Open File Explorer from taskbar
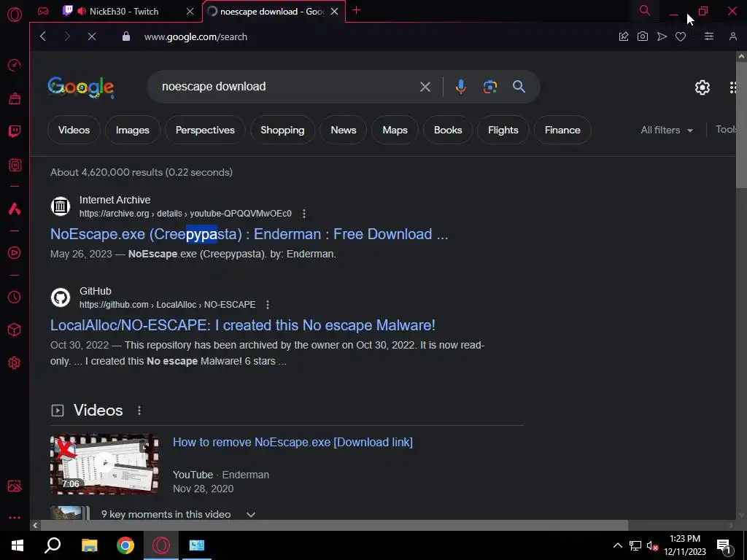 pos(89,545)
